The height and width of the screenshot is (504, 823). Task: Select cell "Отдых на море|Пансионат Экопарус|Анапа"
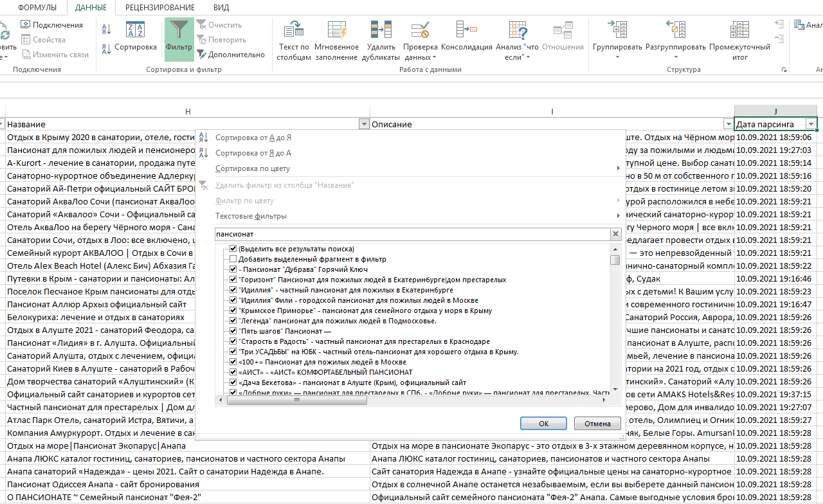click(188, 446)
